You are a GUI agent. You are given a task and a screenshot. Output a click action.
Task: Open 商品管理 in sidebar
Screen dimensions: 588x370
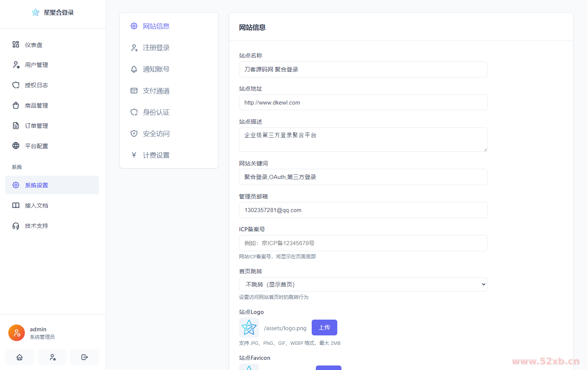(36, 106)
